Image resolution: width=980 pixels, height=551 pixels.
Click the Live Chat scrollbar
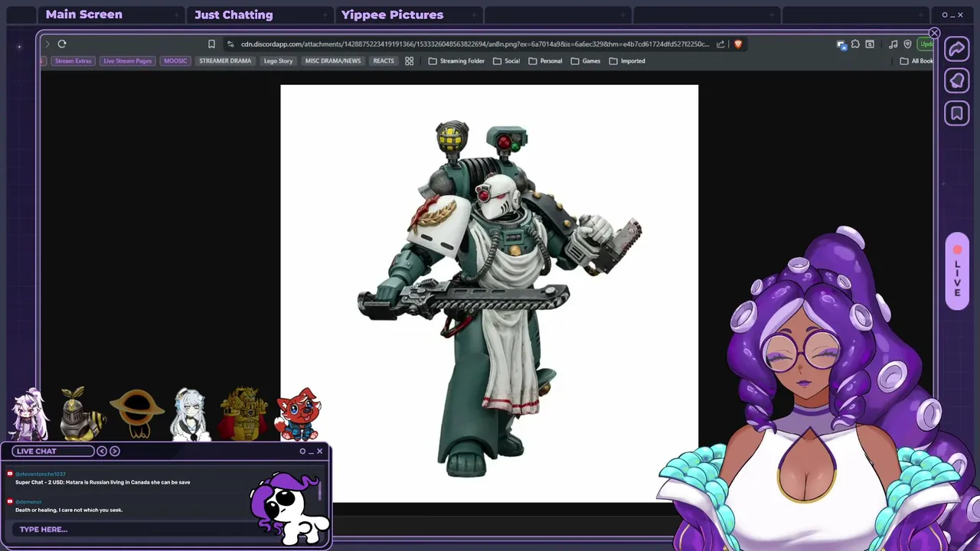click(x=321, y=490)
